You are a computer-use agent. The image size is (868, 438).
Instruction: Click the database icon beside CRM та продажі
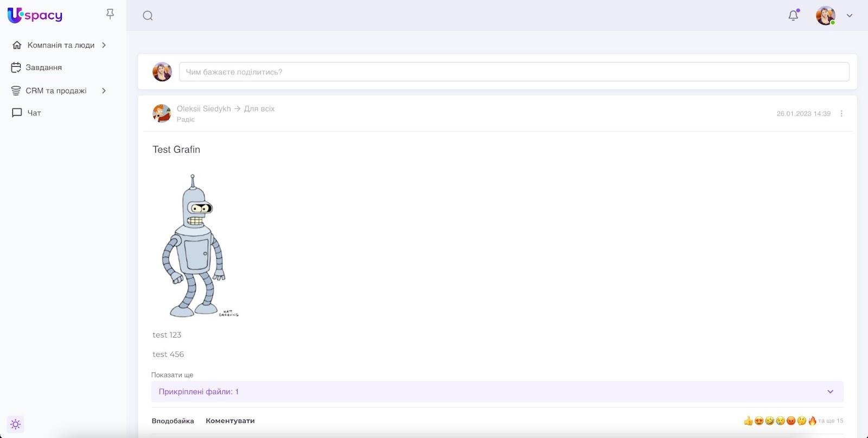[x=16, y=91]
